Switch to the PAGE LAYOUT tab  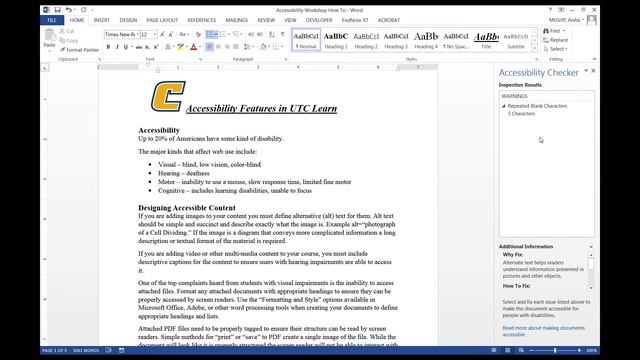point(162,20)
